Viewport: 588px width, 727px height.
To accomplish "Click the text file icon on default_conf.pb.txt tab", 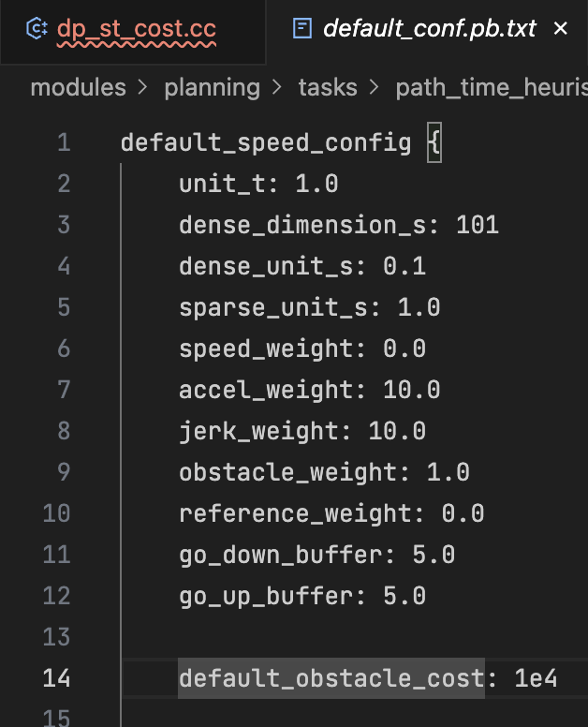I will click(x=302, y=29).
